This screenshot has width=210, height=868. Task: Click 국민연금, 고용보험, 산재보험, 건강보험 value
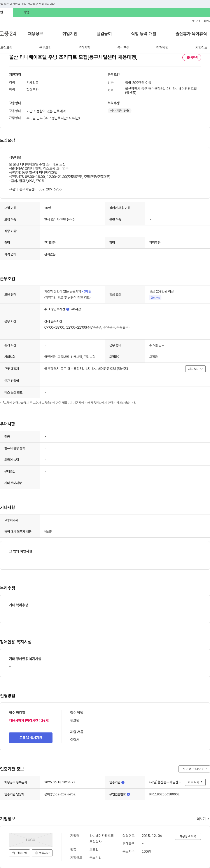(x=70, y=357)
